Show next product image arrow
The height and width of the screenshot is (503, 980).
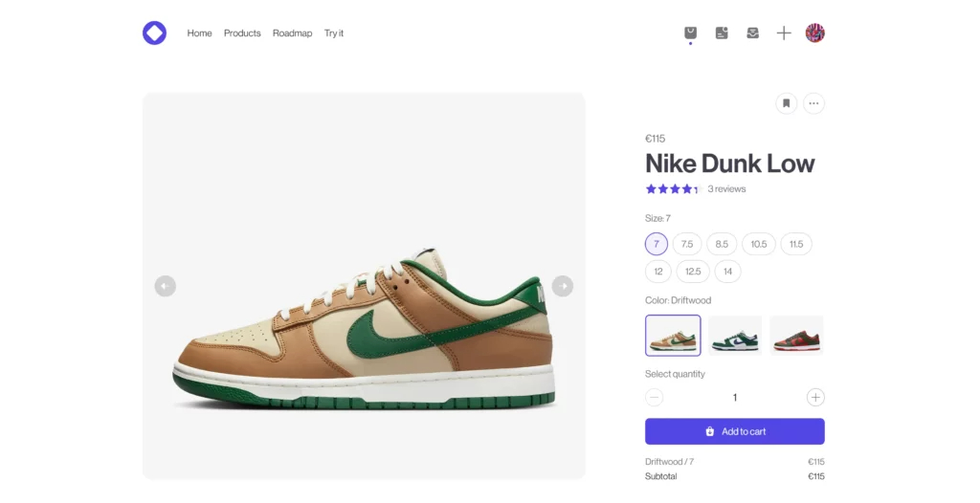(x=563, y=286)
